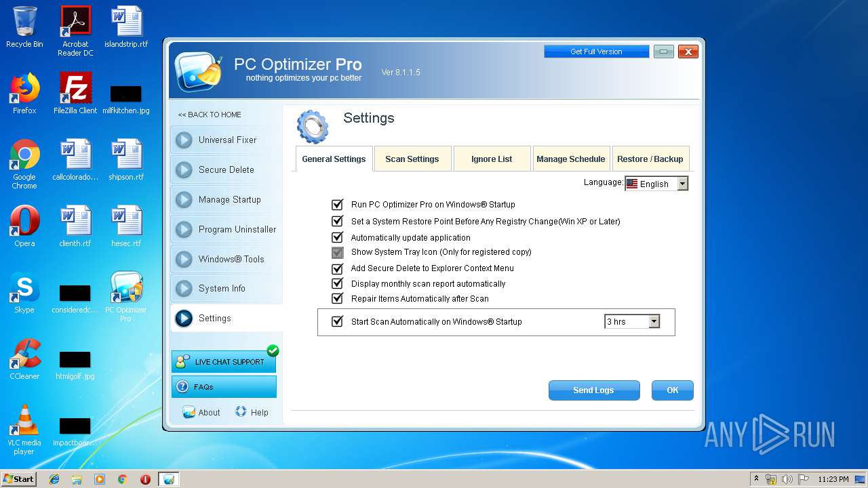Click Ver 8.1.1.5 version text
This screenshot has height=488, width=868.
point(401,73)
